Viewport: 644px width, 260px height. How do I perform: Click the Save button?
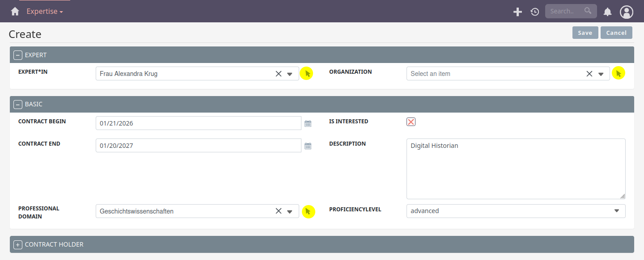(585, 33)
